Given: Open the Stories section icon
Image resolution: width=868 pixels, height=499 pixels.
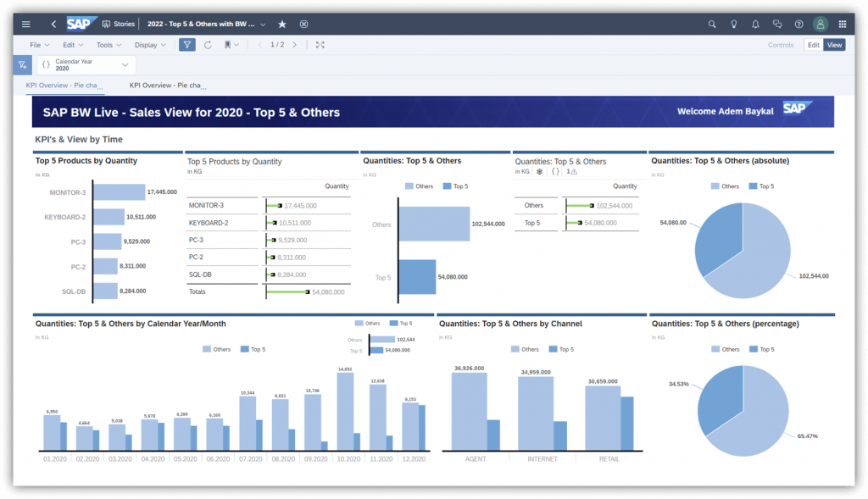Looking at the screenshot, I should 106,25.
